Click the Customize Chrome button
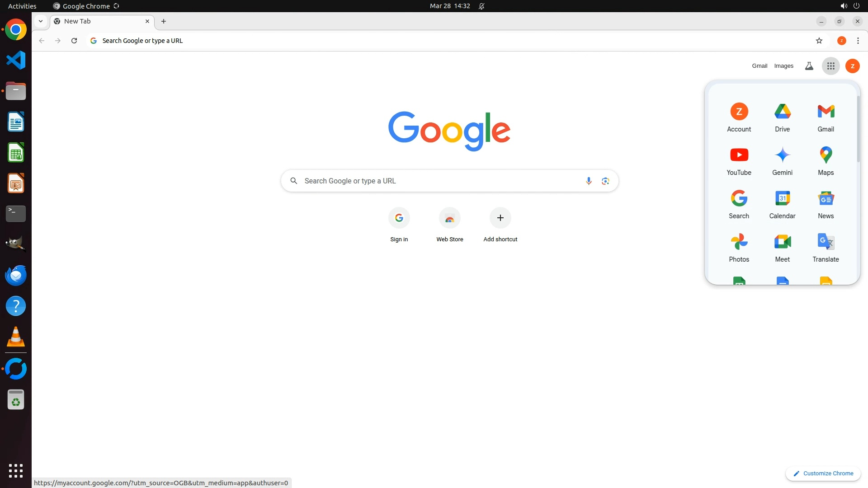868x488 pixels. coord(823,473)
